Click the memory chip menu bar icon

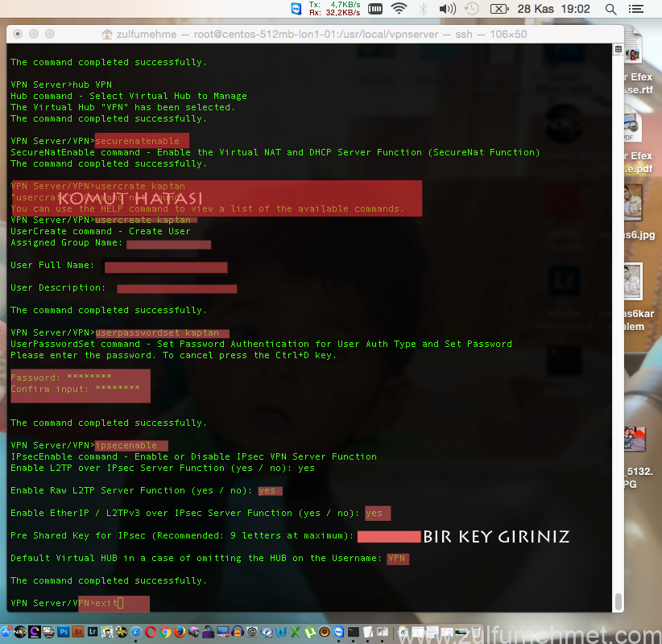[375, 9]
